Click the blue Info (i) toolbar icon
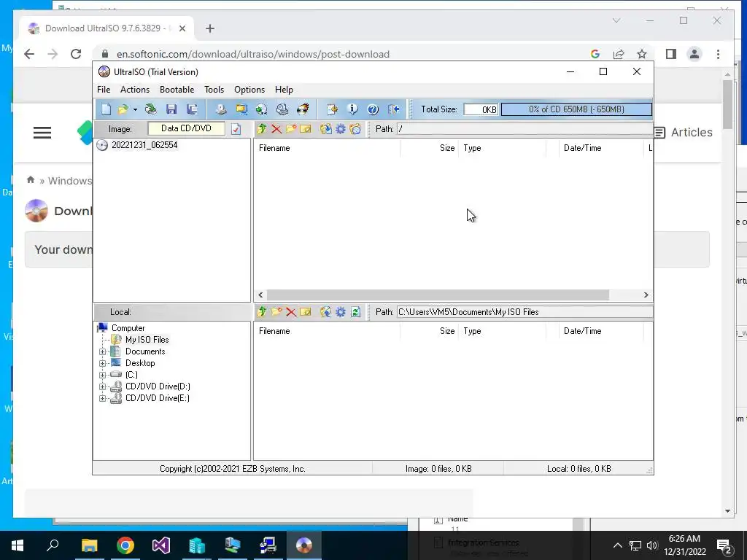Image resolution: width=747 pixels, height=560 pixels. click(x=352, y=109)
